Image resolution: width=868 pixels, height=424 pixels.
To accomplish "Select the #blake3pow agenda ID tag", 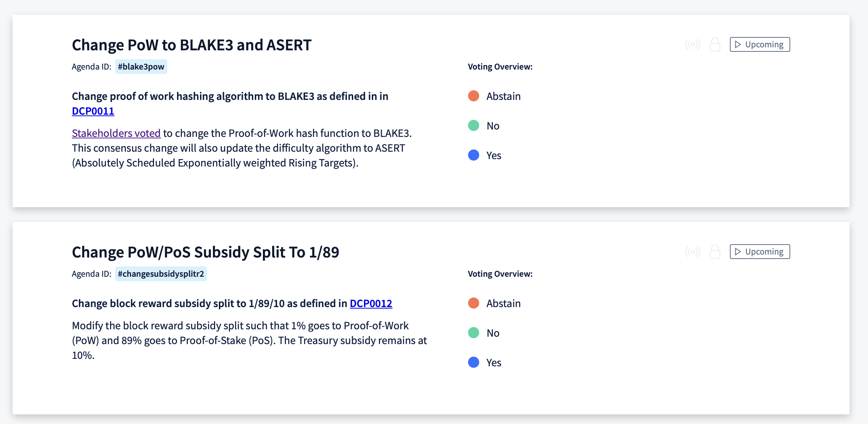I will coord(141,67).
